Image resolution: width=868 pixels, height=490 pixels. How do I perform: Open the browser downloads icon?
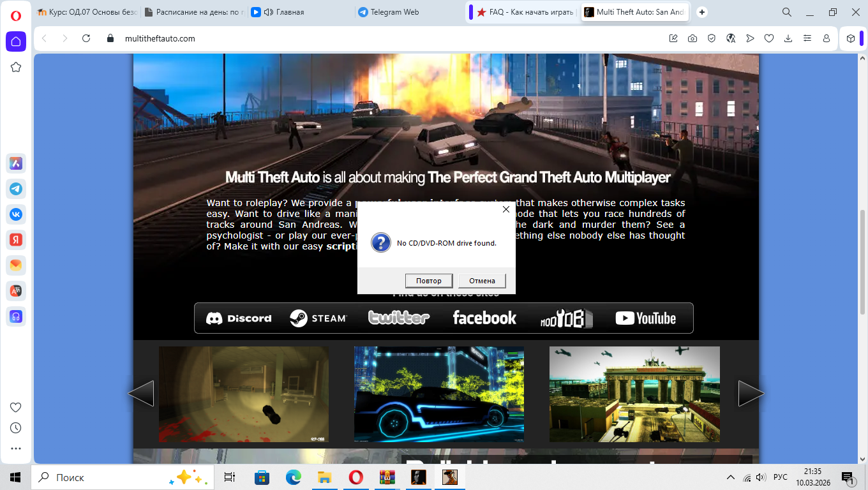click(788, 38)
